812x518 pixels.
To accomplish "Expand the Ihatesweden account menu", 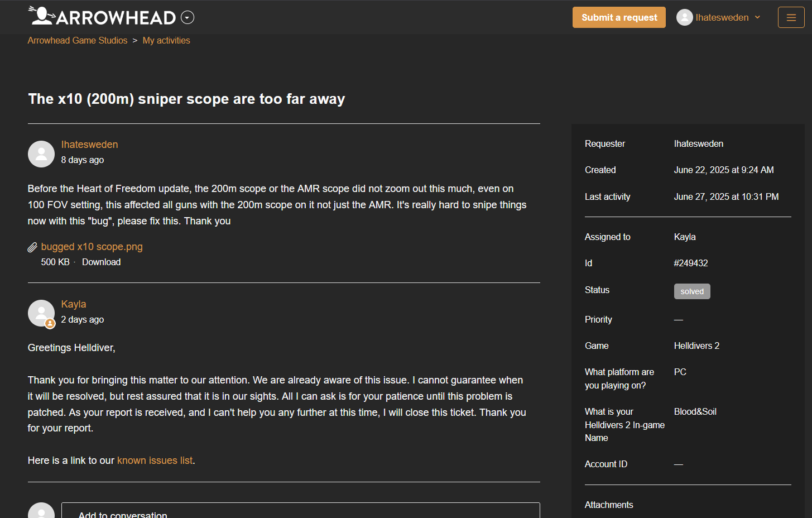I will point(727,17).
